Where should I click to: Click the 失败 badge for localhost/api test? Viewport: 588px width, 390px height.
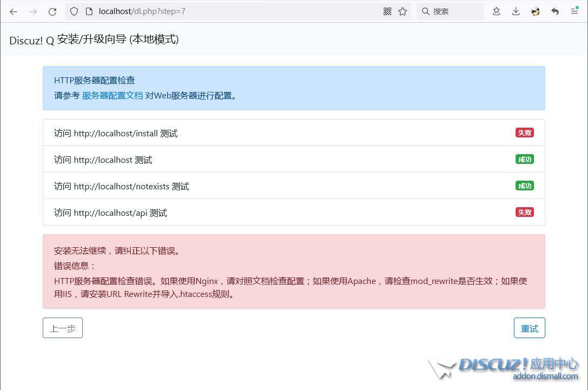tap(524, 212)
